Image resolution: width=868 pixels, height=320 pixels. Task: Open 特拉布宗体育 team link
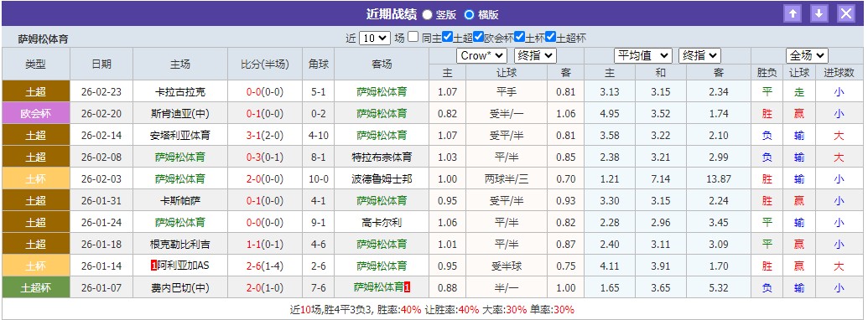[382, 157]
